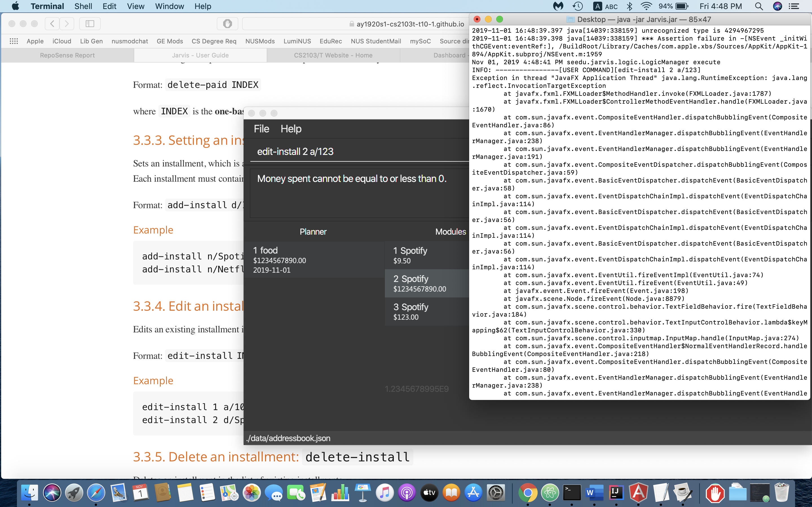
Task: Select the App Store icon in dock
Action: (x=473, y=492)
